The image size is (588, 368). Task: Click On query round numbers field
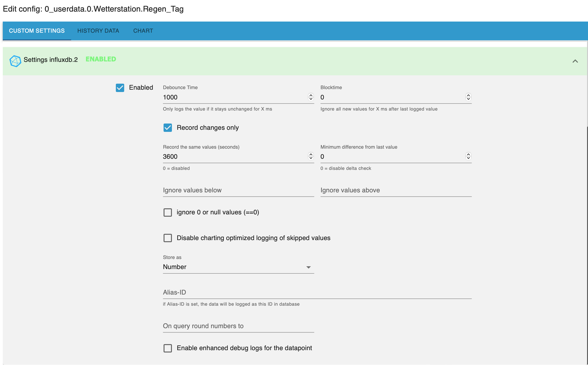[x=238, y=326]
